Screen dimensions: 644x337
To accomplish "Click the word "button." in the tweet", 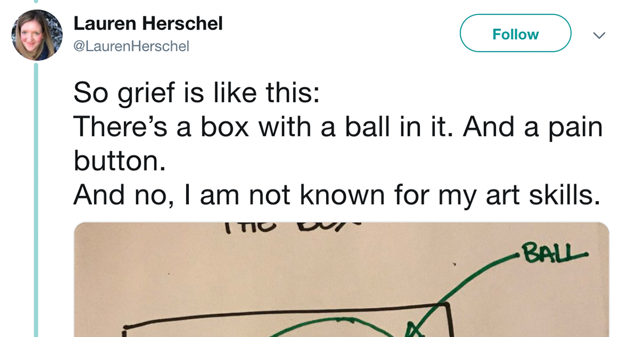I will coord(119,162).
